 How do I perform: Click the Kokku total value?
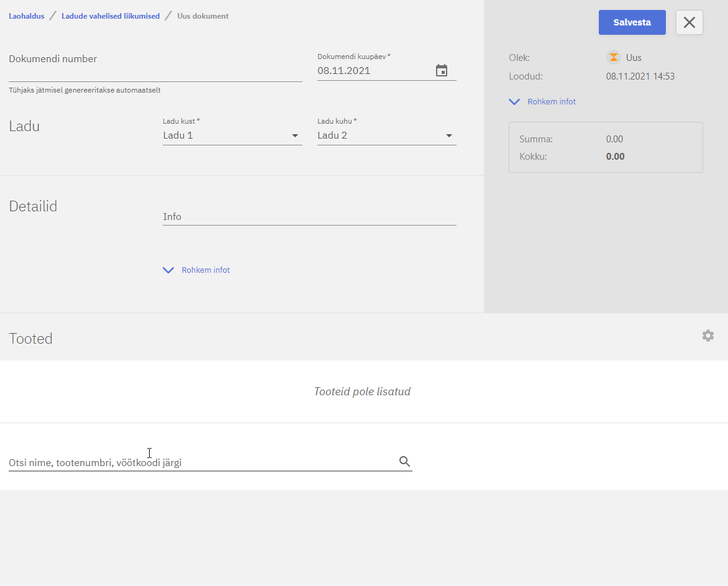point(615,157)
